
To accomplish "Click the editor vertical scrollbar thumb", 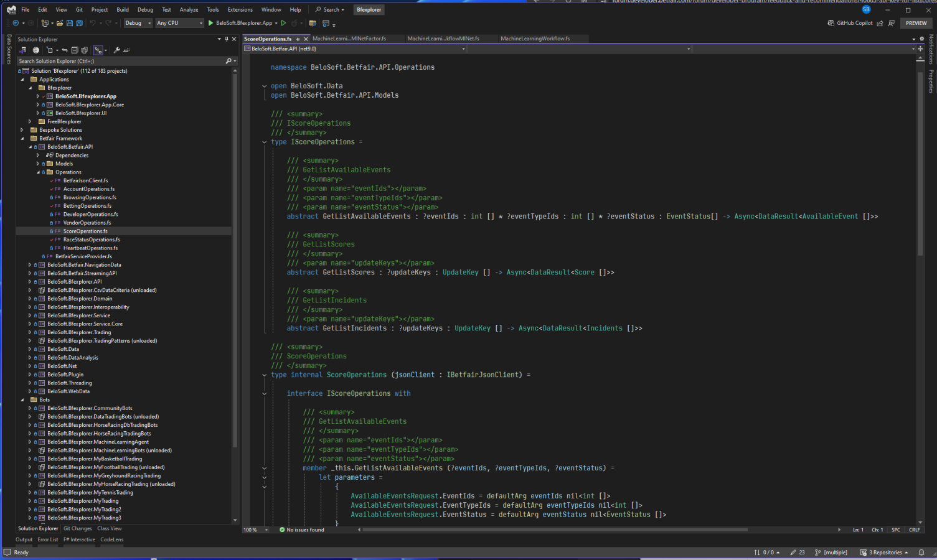I will coord(920,163).
